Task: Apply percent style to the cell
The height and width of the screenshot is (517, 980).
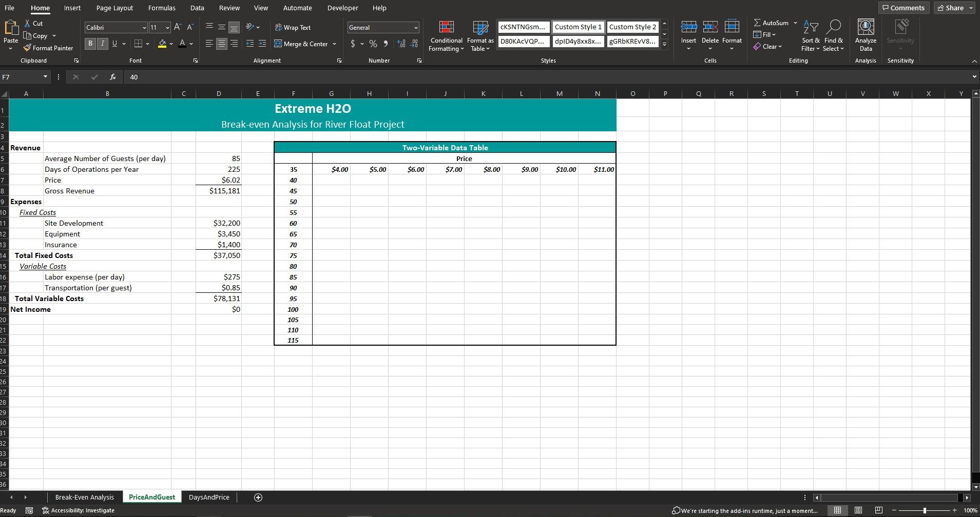Action: coord(373,44)
